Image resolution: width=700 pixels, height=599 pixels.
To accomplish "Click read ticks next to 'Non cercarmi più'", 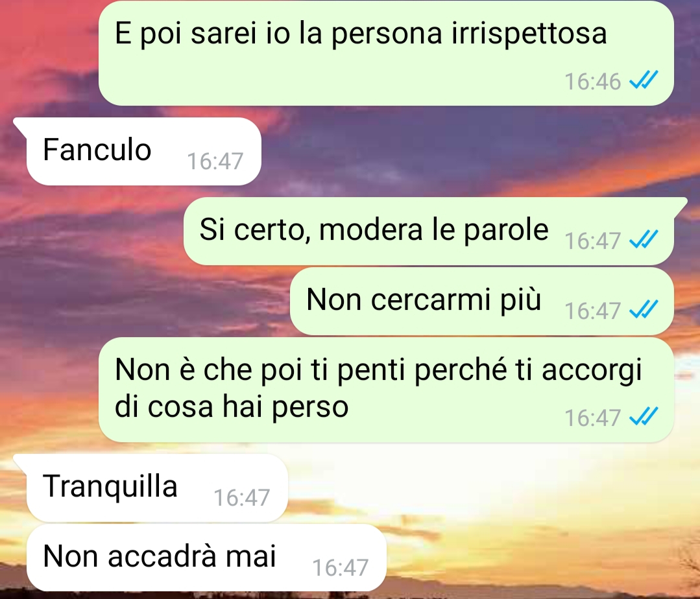I will tap(644, 309).
